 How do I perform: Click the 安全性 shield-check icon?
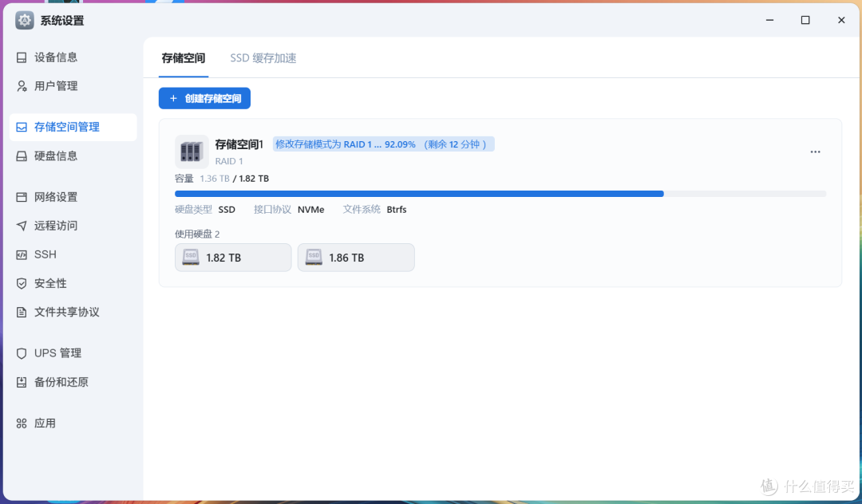[x=22, y=283]
